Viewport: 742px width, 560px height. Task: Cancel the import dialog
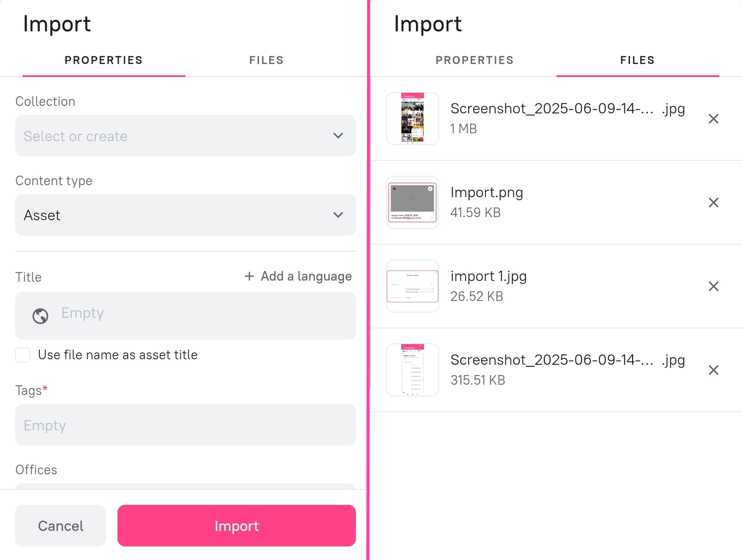click(x=61, y=526)
